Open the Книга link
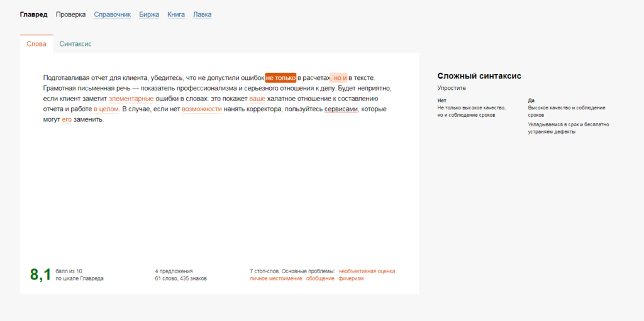644x321 pixels. pos(176,14)
